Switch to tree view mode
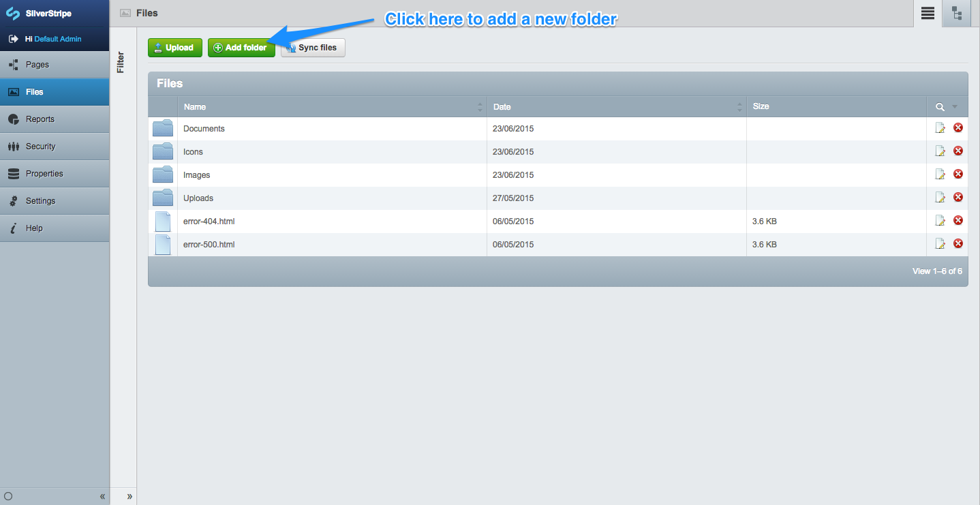Viewport: 980px width, 505px height. coord(957,13)
